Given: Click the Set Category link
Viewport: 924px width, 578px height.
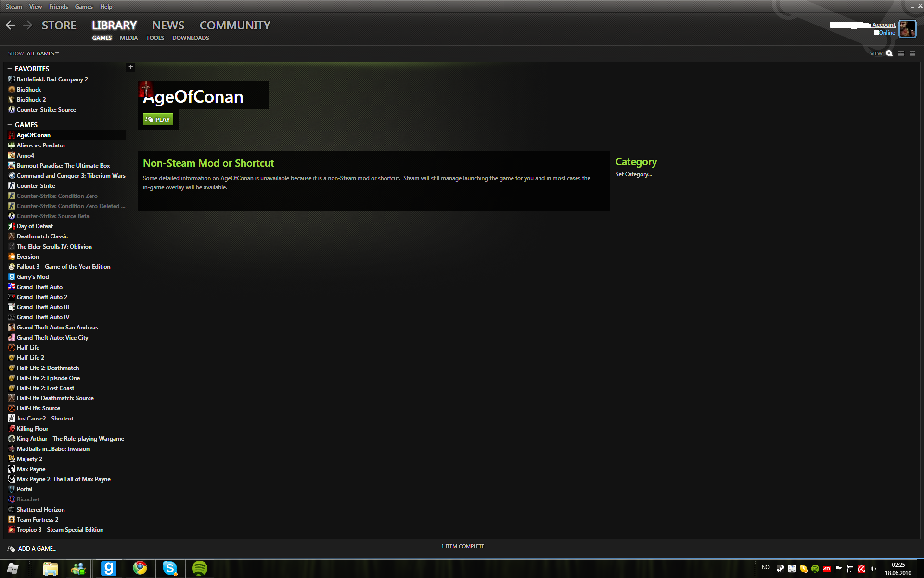Looking at the screenshot, I should click(x=633, y=174).
